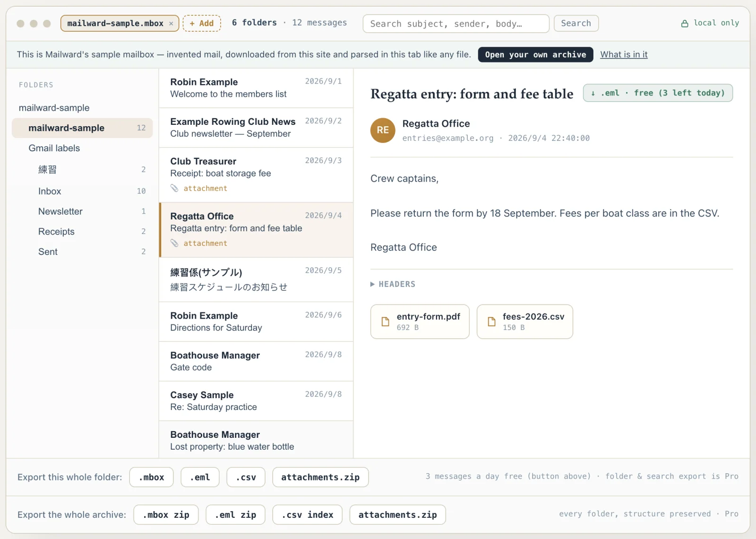
Task: Open the 練習 label folder
Action: (x=82, y=169)
